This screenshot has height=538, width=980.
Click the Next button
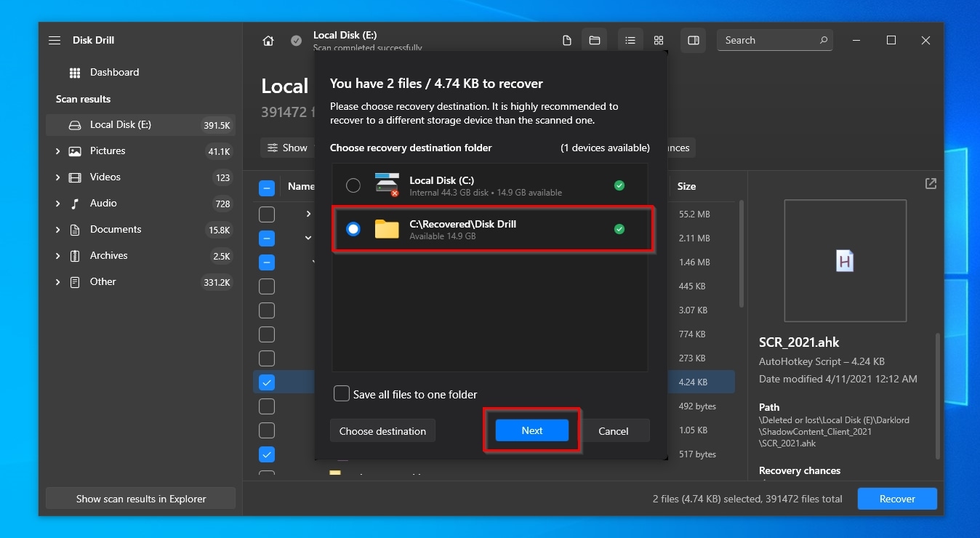click(531, 430)
